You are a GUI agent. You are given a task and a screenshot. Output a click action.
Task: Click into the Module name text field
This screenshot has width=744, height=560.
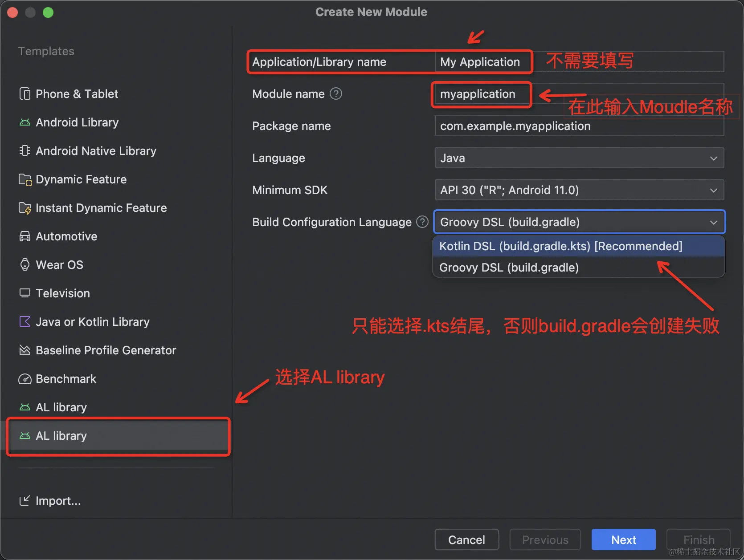tap(579, 94)
